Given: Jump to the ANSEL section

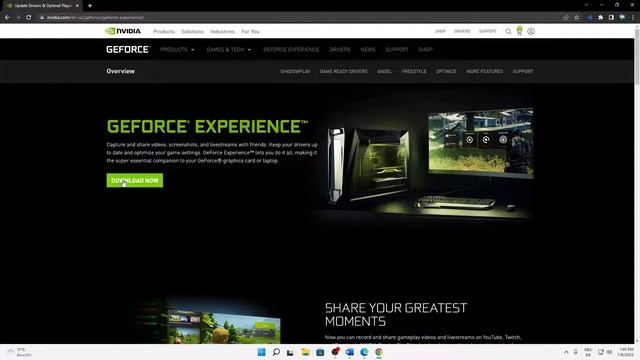Looking at the screenshot, I should click(x=384, y=71).
